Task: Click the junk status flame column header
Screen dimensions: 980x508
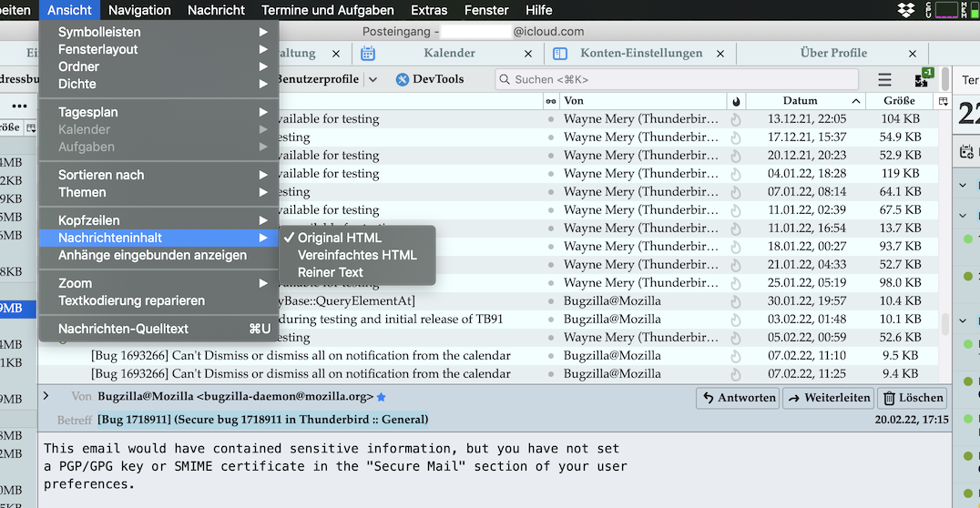Action: point(736,101)
